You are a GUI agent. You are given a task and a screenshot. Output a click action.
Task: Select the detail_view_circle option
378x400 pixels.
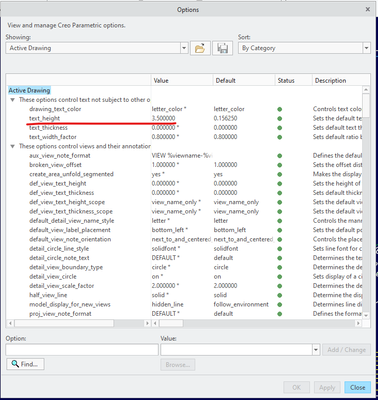tap(52, 277)
